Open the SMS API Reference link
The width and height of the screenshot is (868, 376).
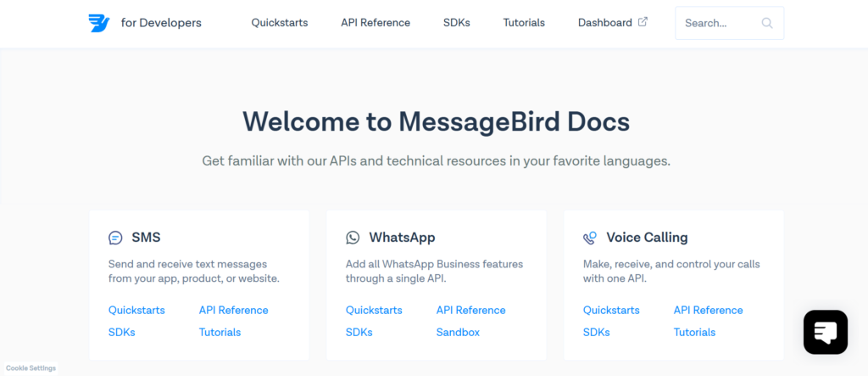click(x=233, y=310)
